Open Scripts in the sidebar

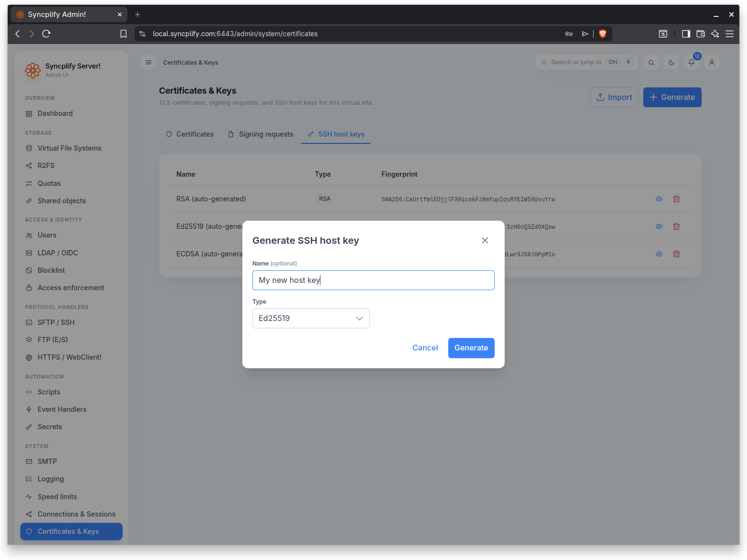click(71, 392)
